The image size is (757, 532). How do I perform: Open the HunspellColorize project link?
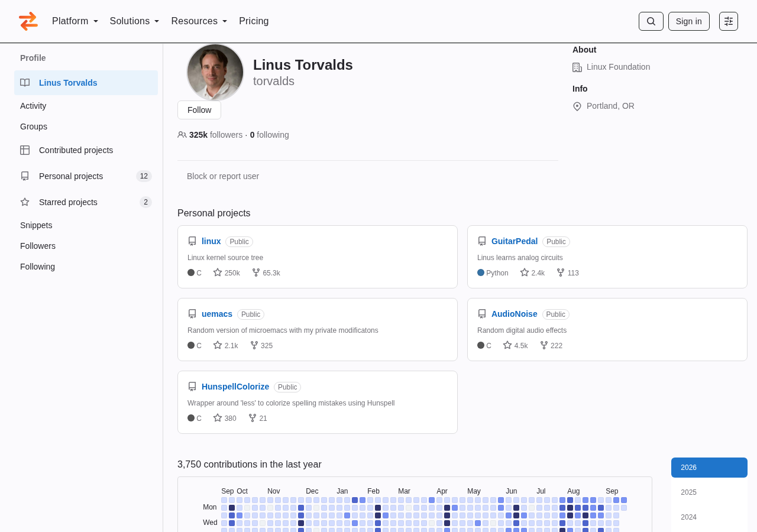235,387
